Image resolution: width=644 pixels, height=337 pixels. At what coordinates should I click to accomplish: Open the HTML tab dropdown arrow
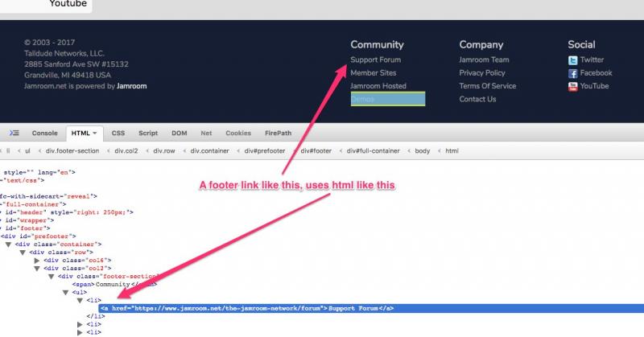coord(95,133)
